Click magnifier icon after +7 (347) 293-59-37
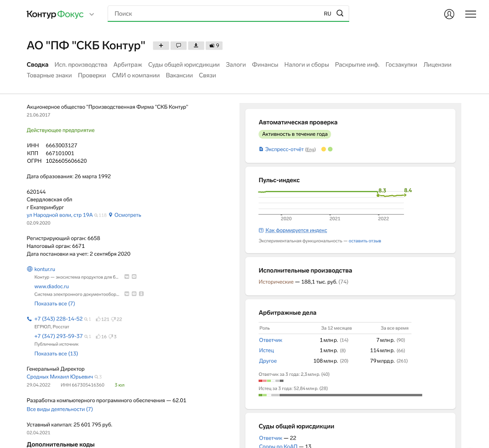Image resolution: width=489 pixels, height=448 pixels. click(x=86, y=336)
